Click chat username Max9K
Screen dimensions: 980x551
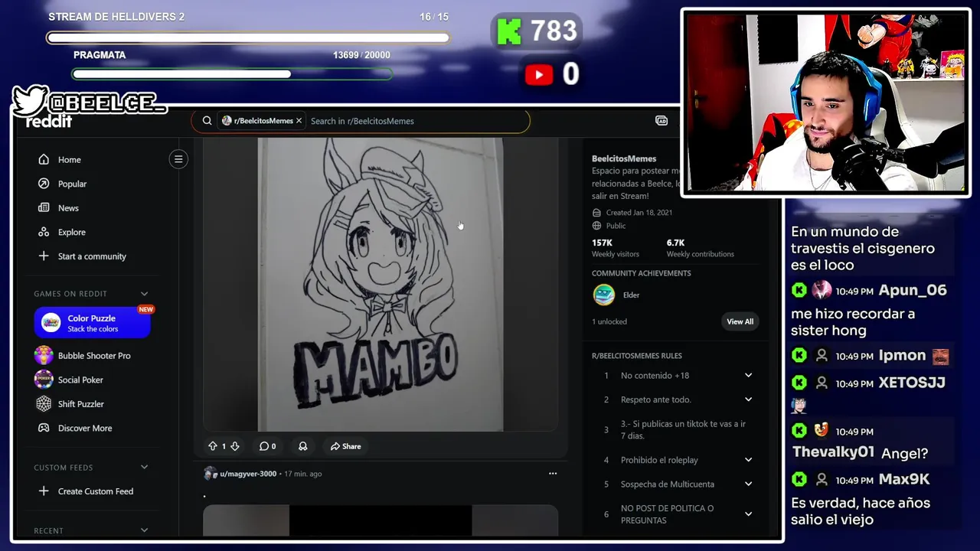(904, 480)
